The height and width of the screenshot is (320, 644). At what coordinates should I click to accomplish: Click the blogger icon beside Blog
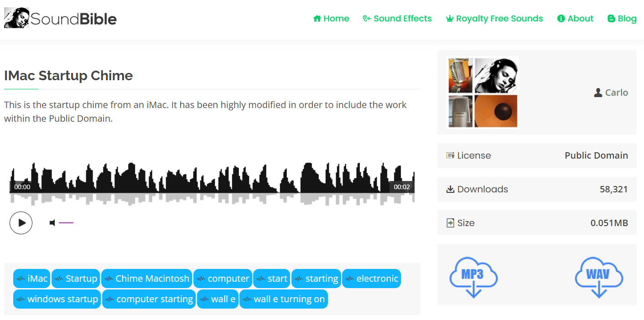point(611,19)
